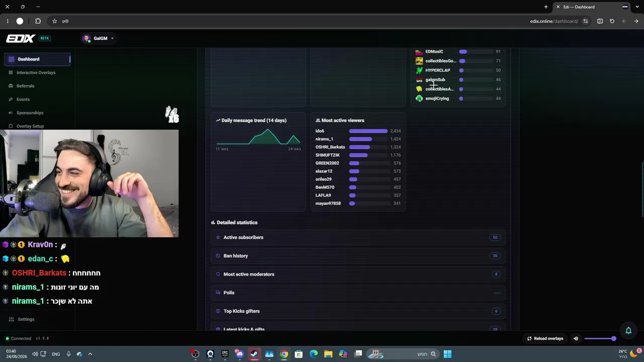Open the site settings icon in address bar
The image size is (644, 362).
click(x=585, y=21)
